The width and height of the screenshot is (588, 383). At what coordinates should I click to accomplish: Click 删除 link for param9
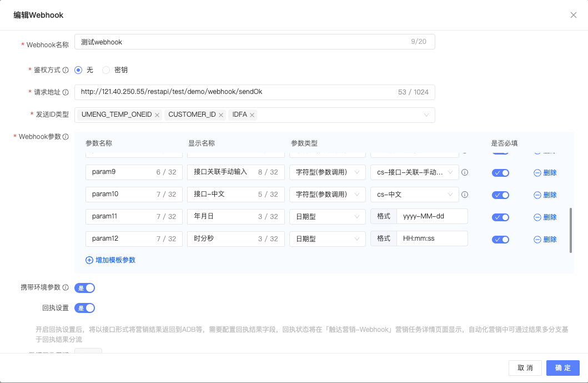[550, 173]
